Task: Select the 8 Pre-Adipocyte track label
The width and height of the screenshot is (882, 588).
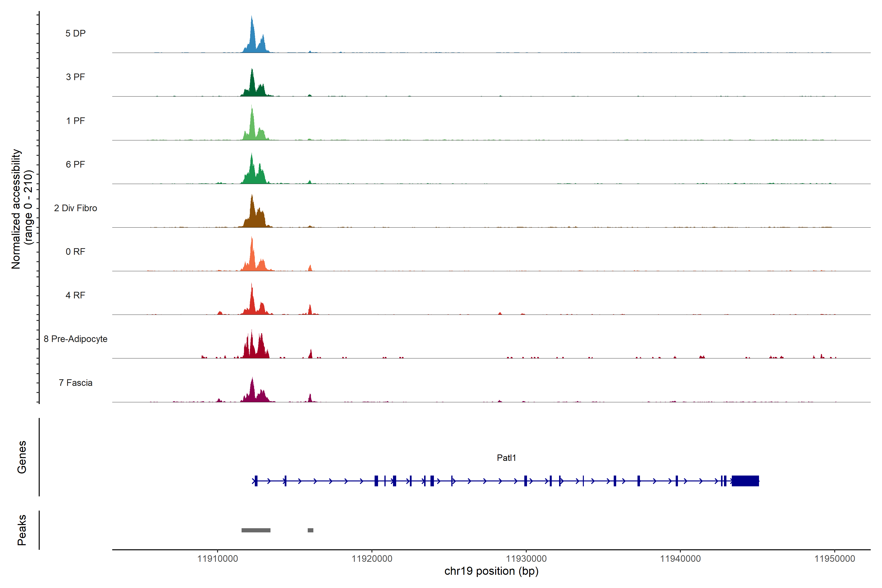Action: pos(75,339)
